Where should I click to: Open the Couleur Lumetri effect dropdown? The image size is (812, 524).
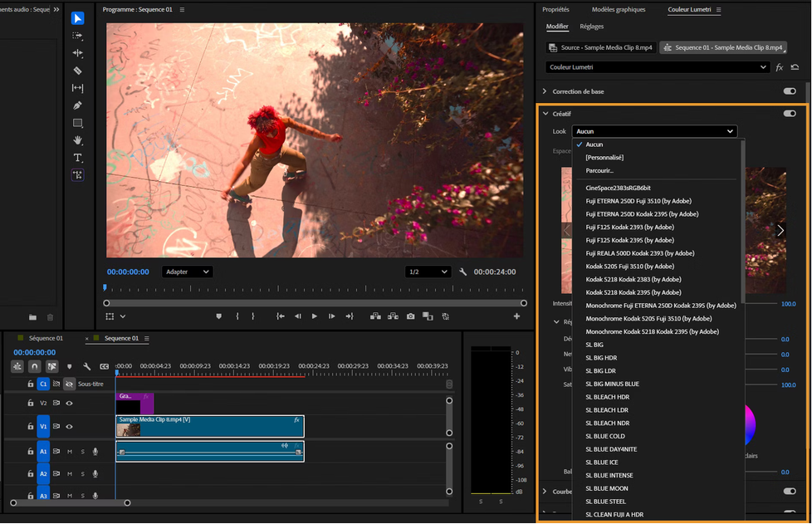point(658,67)
